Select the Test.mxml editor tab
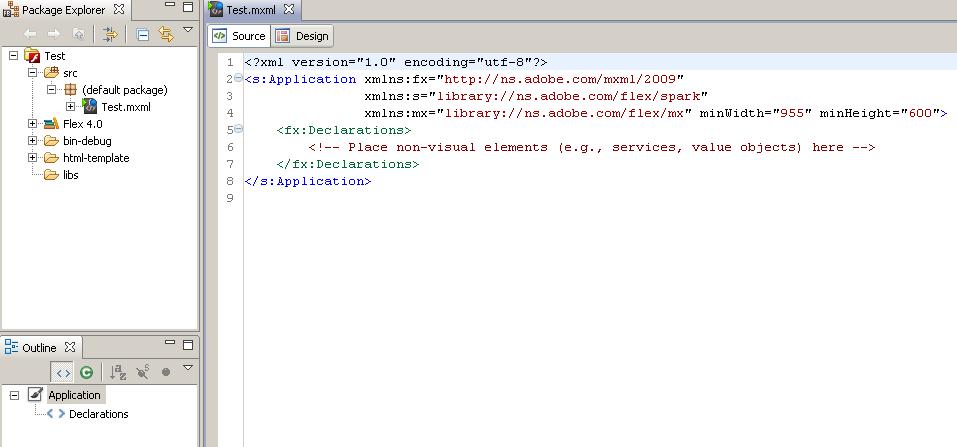 tap(253, 10)
